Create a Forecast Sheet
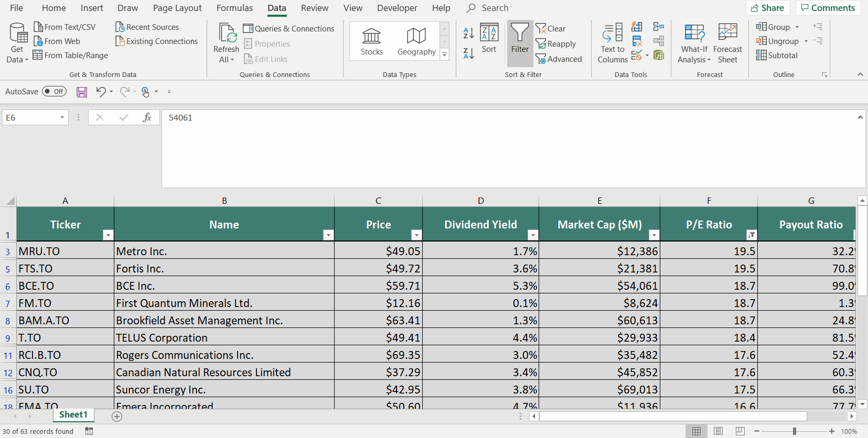 (727, 43)
